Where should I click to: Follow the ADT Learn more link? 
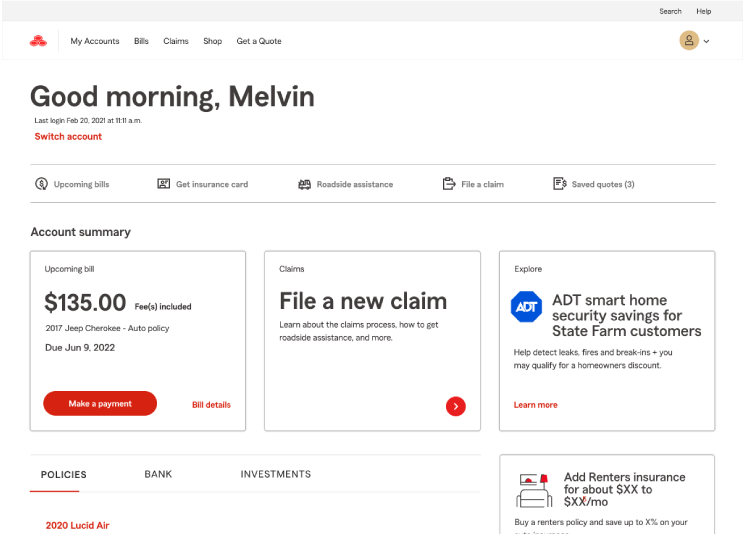point(535,405)
